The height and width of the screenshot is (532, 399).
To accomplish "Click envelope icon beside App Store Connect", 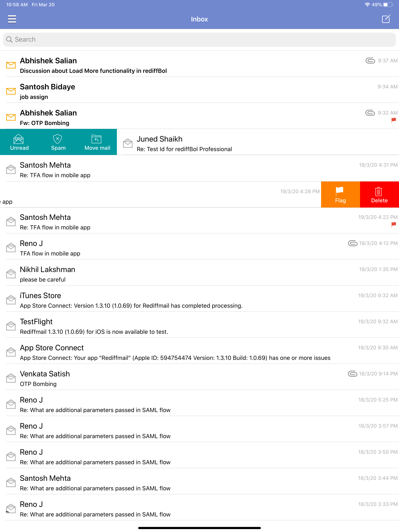I will click(11, 352).
